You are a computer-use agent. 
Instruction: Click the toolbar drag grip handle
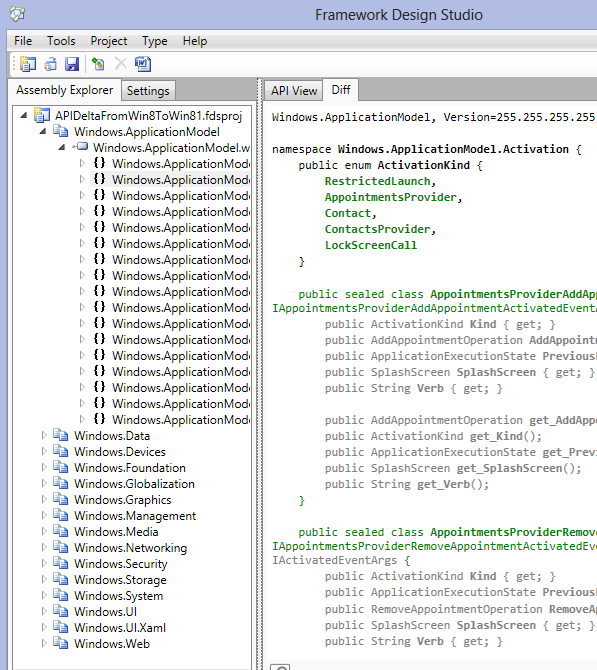point(15,64)
